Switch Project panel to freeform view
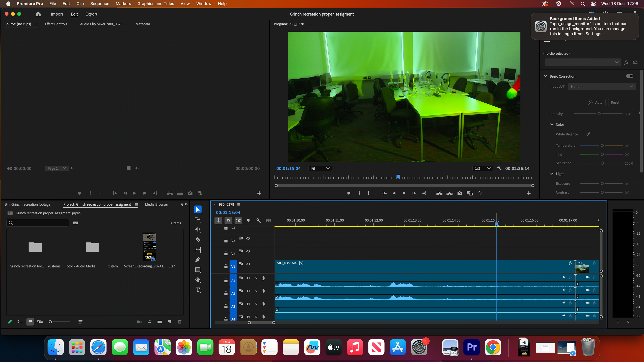This screenshot has width=644, height=362. (x=40, y=322)
